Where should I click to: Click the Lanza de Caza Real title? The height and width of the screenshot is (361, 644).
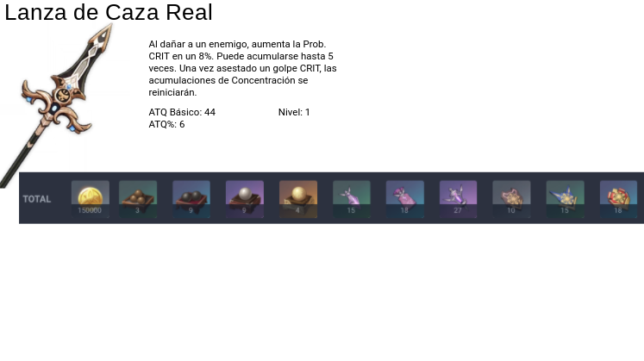tap(109, 12)
